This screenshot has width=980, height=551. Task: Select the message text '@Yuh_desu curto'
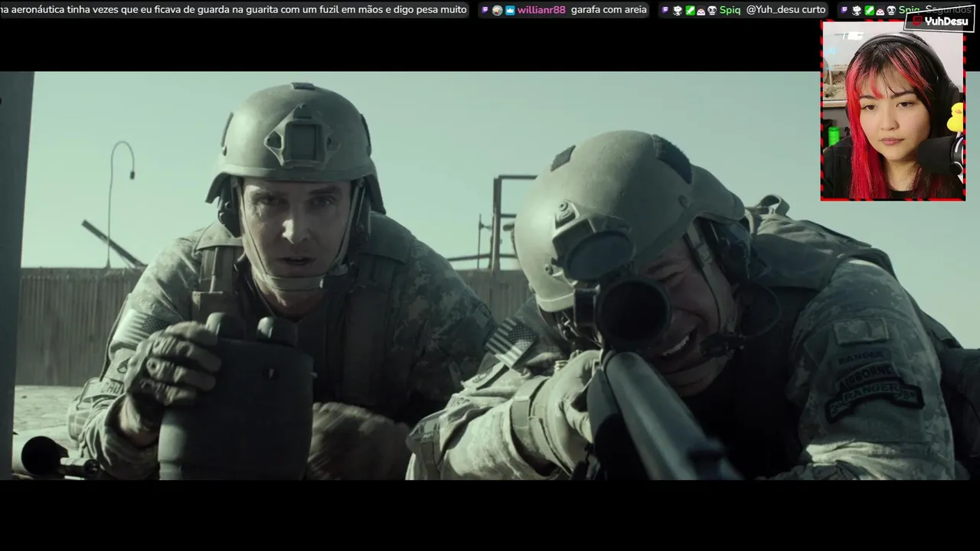786,10
